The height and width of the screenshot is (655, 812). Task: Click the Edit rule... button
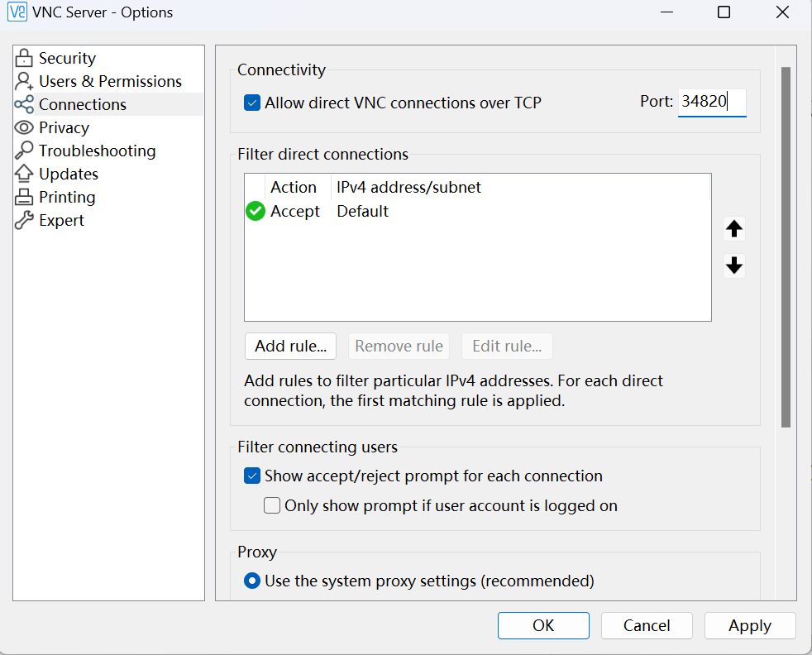point(507,346)
